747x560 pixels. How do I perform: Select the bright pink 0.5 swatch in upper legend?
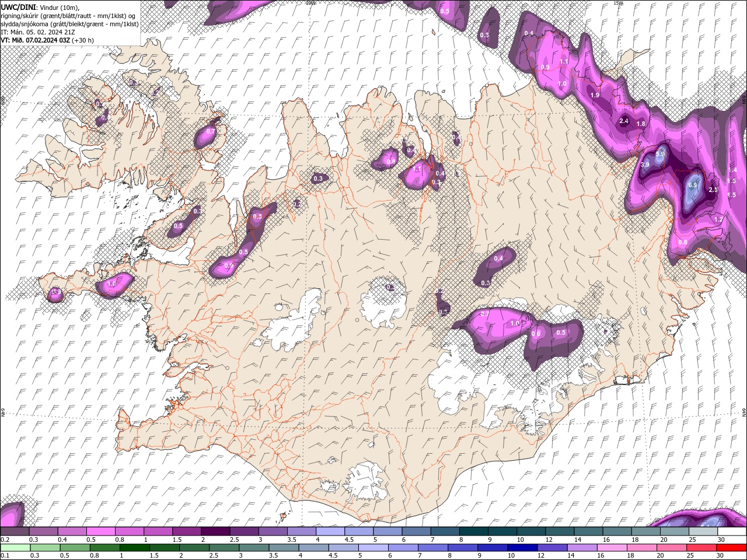click(100, 531)
